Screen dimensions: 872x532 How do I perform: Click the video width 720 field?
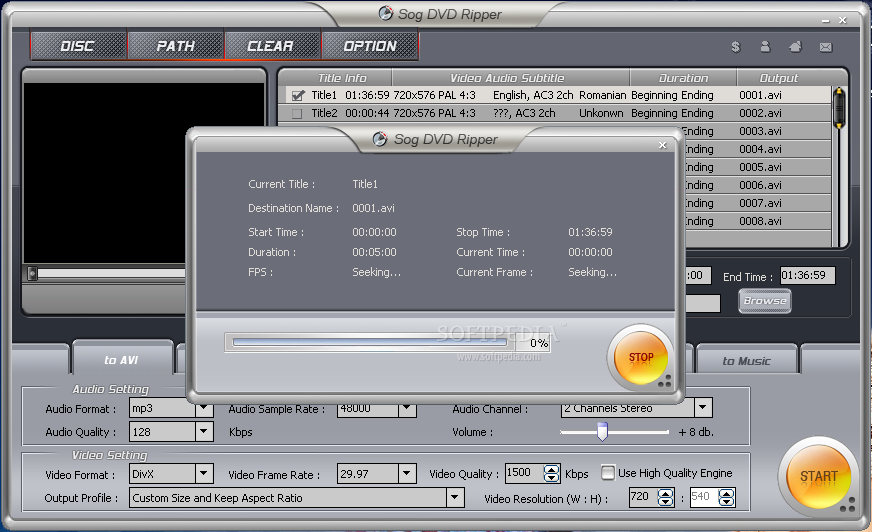tap(643, 497)
